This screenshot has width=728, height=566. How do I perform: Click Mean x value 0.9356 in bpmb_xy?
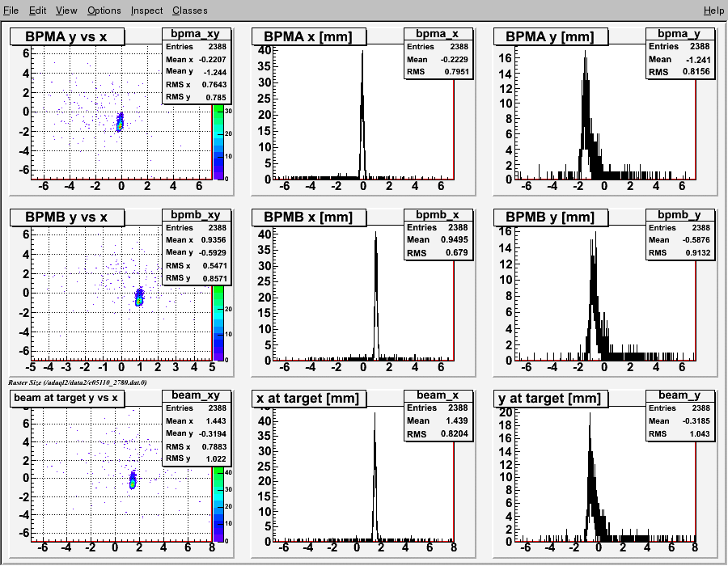214,240
